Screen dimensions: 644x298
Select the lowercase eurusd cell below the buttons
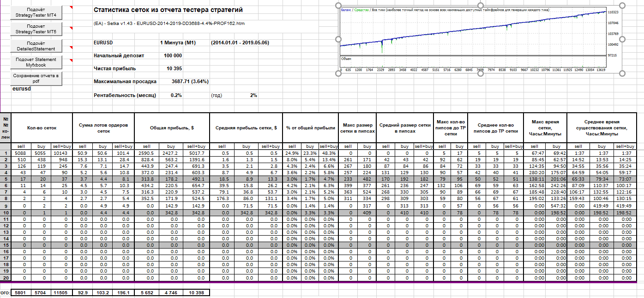[x=22, y=88]
